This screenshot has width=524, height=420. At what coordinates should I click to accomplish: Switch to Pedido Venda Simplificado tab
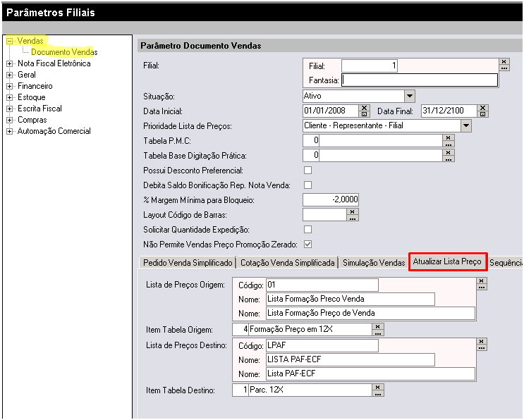point(188,263)
